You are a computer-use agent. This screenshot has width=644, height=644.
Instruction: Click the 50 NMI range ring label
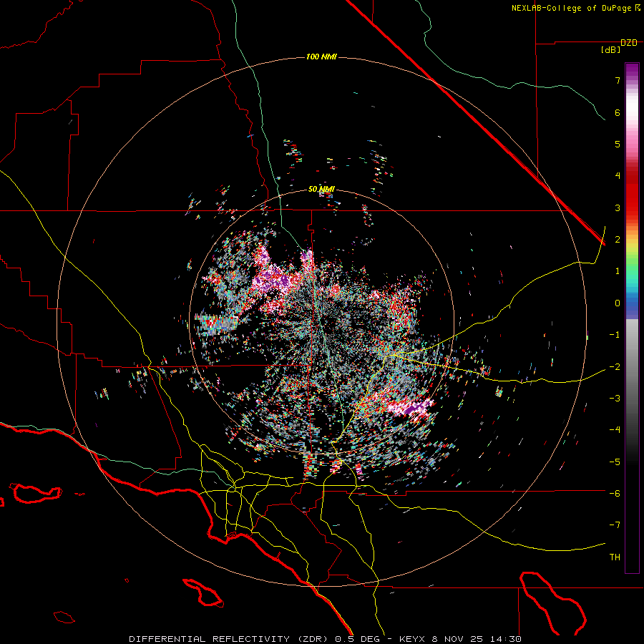[x=321, y=189]
